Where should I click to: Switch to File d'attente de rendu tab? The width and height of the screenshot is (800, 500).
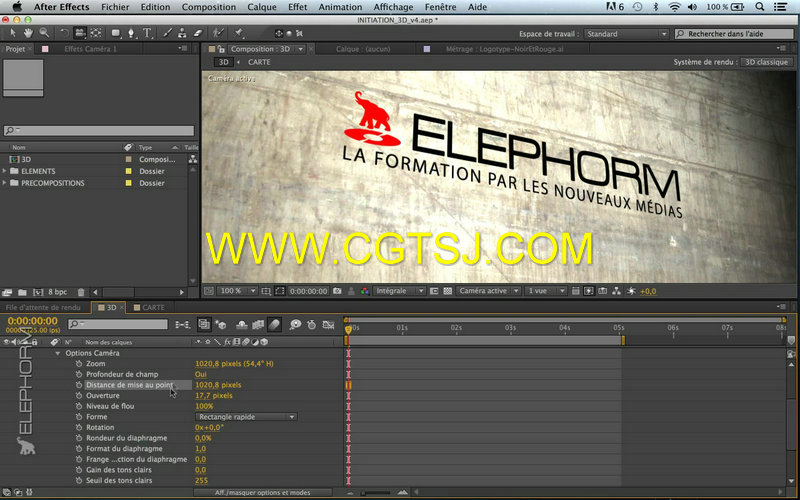(43, 307)
